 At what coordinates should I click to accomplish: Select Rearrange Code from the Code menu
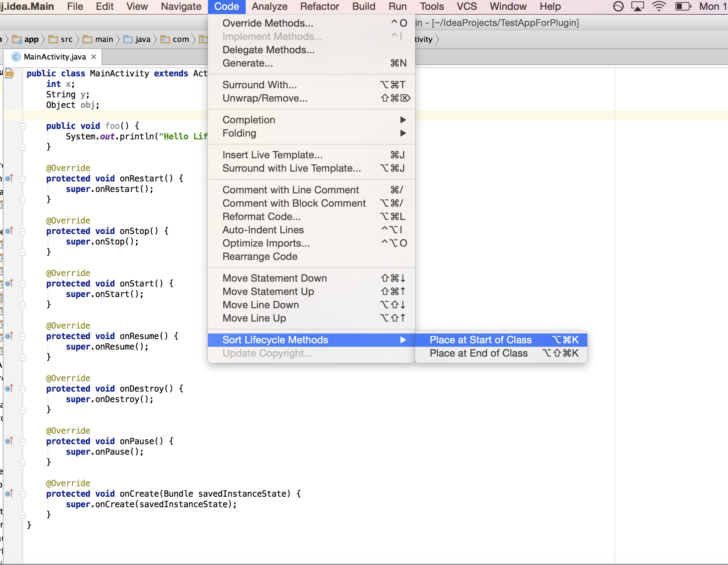tap(260, 256)
